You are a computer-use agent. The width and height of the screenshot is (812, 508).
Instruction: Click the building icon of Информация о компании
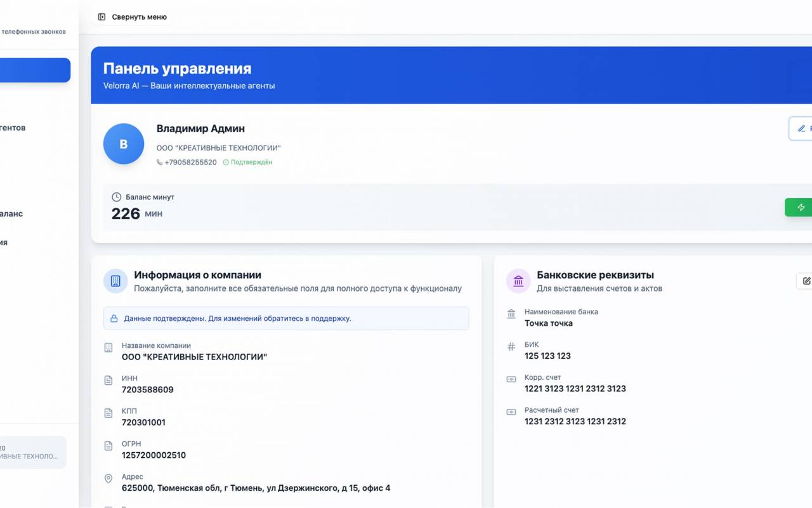tap(115, 281)
